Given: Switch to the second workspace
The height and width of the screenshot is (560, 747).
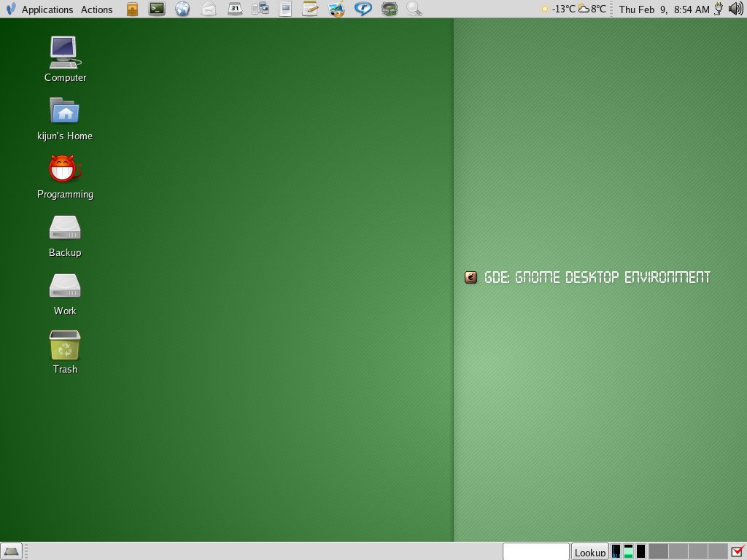Looking at the screenshot, I should [x=678, y=551].
